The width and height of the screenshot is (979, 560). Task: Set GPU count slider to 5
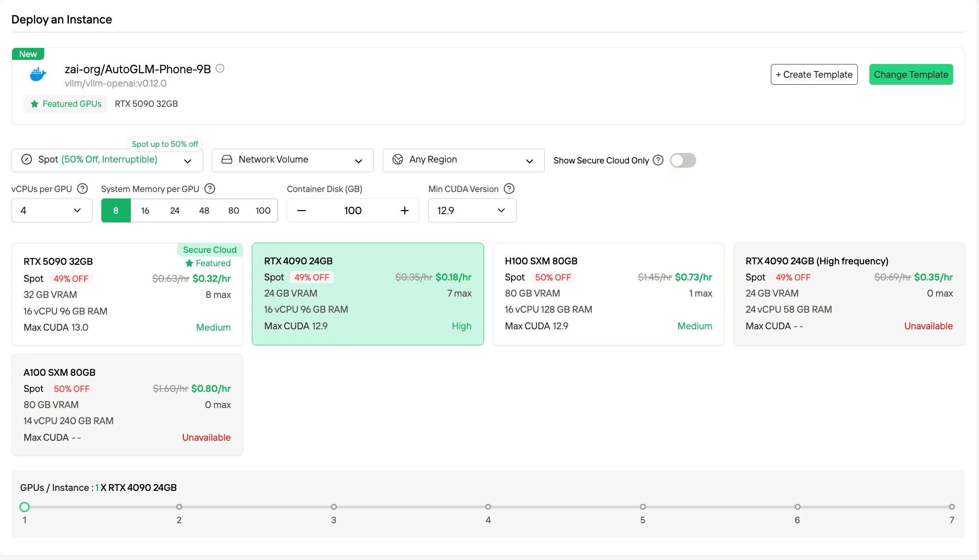tap(643, 507)
